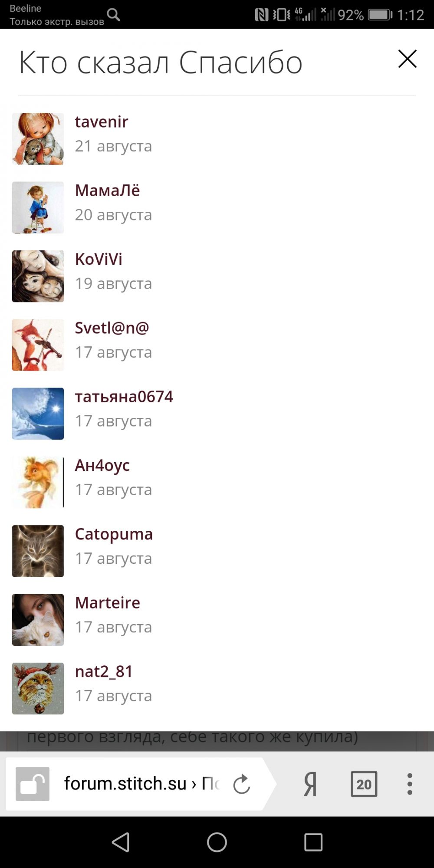This screenshot has width=434, height=868.
Task: Open KoViVi user profile link
Action: coord(99,259)
